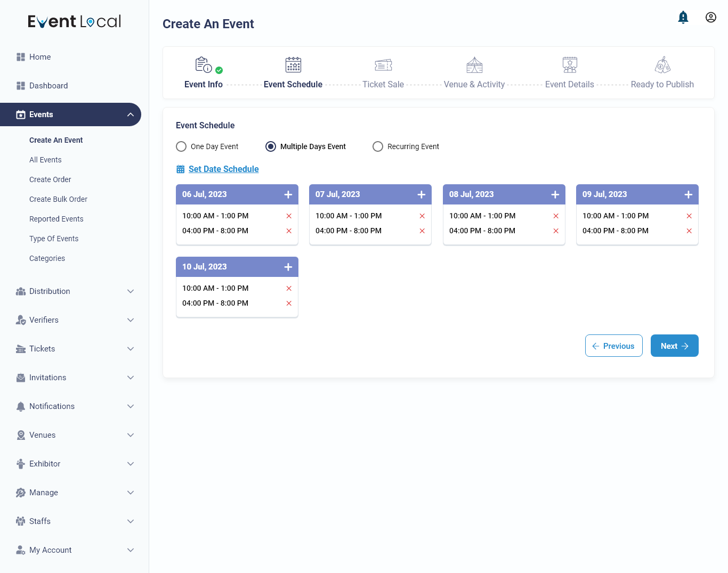This screenshot has height=573, width=728.
Task: Click the Ticket Sale step icon
Action: pos(383,64)
